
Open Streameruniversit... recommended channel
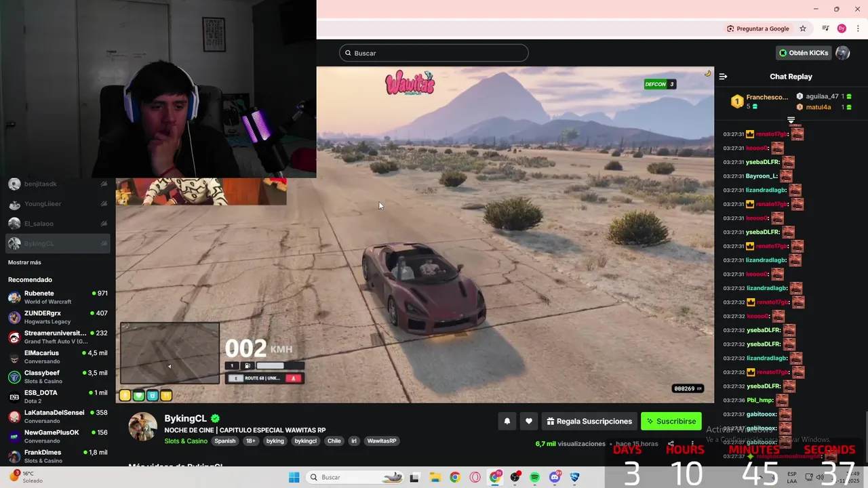[58, 337]
